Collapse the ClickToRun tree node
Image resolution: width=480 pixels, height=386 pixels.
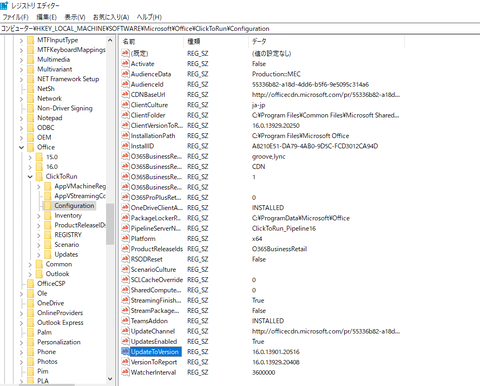pyautogui.click(x=30, y=177)
